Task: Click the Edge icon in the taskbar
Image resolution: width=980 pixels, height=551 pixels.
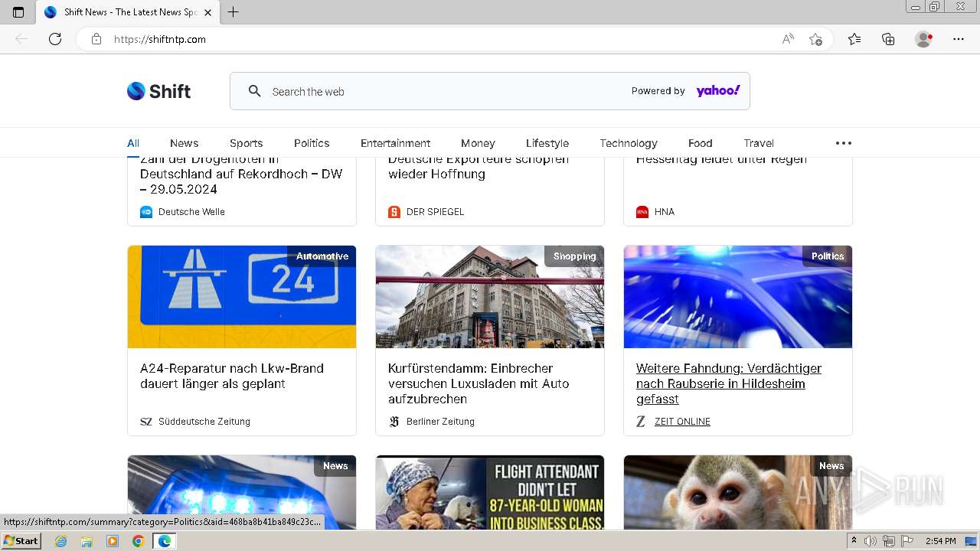Action: pyautogui.click(x=164, y=541)
